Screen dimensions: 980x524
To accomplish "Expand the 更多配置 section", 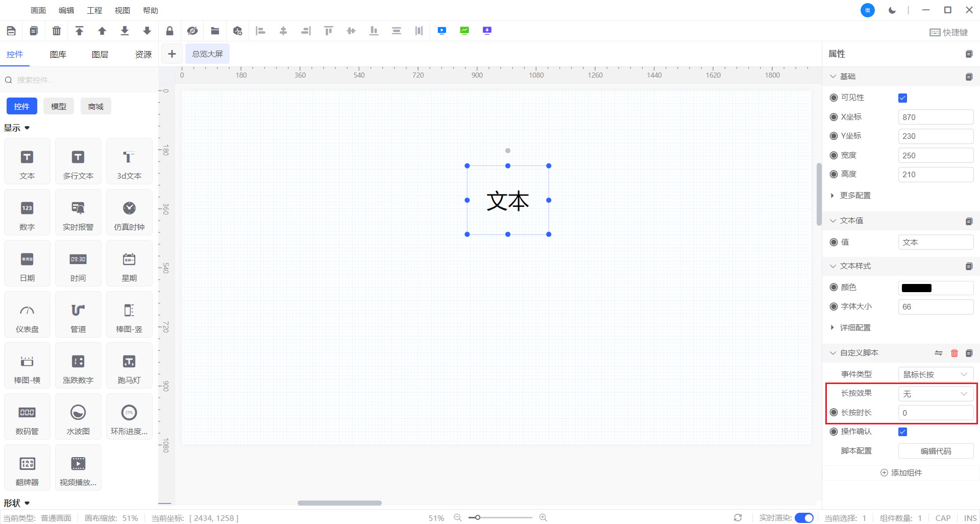I will (855, 196).
